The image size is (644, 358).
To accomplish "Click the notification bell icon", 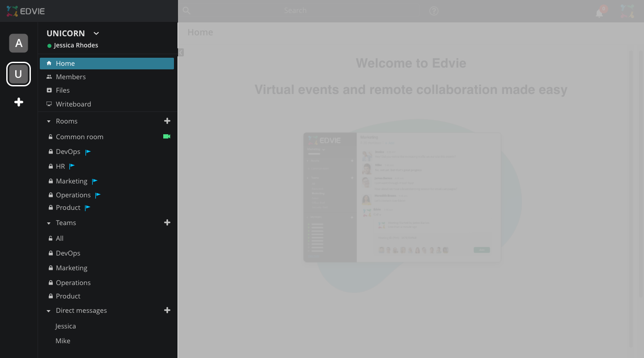I will pyautogui.click(x=599, y=13).
